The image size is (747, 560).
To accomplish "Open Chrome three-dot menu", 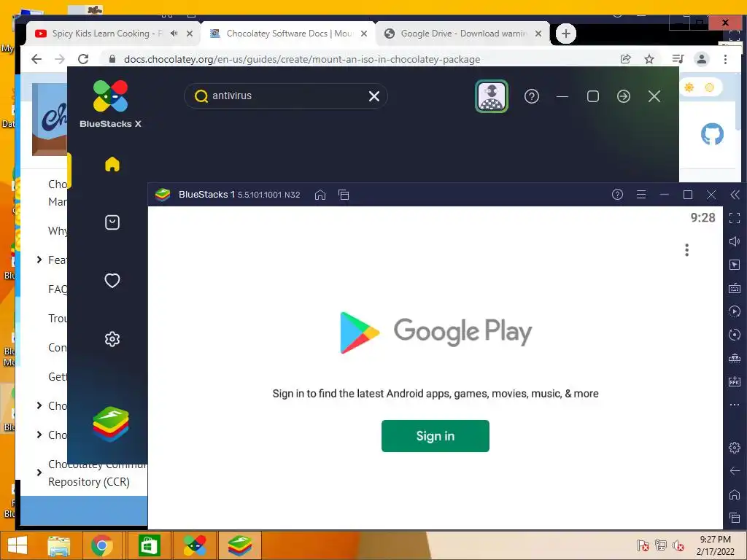I will [725, 59].
